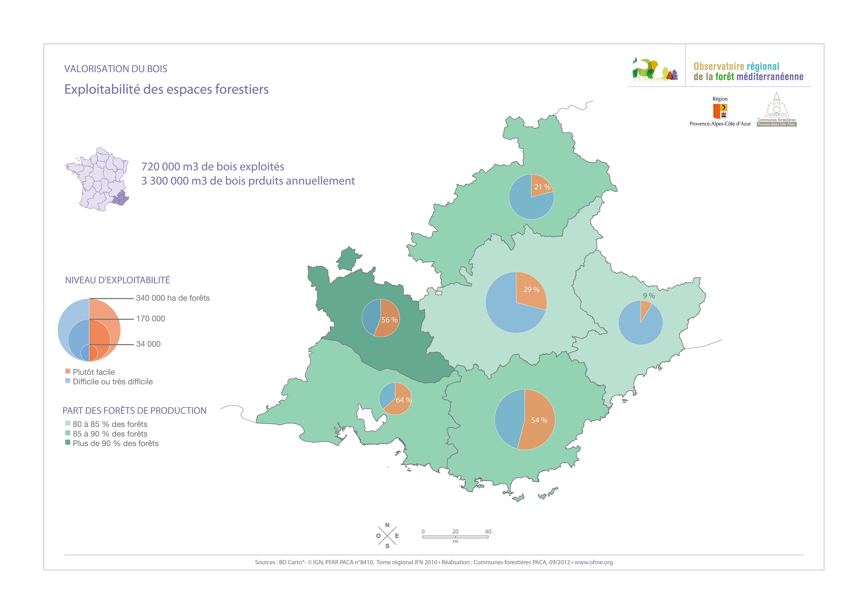Click the '340 000 ha de forêts' label

pyautogui.click(x=173, y=298)
